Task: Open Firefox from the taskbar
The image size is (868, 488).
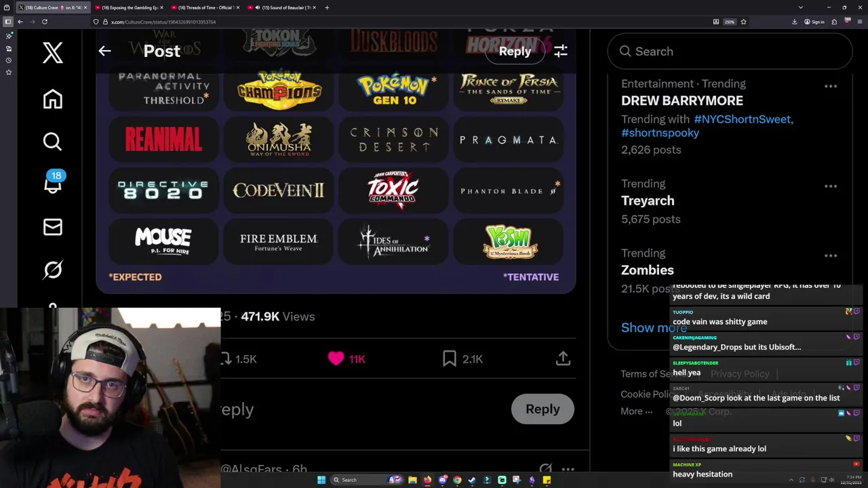Action: [x=427, y=480]
